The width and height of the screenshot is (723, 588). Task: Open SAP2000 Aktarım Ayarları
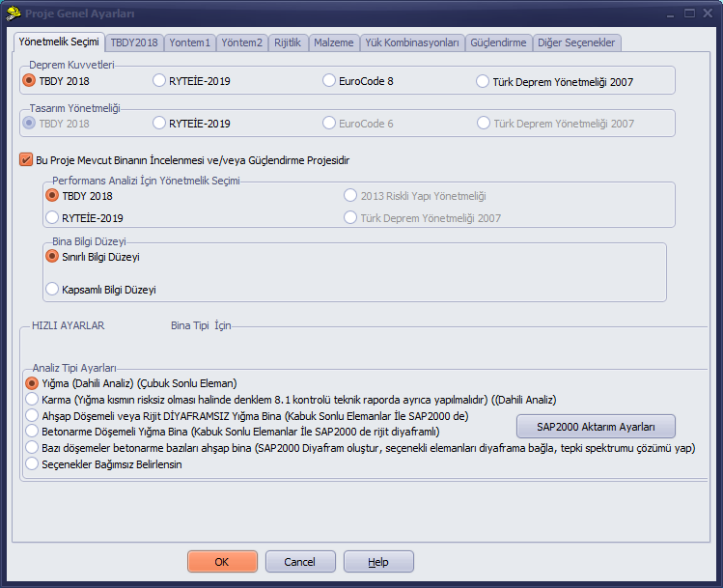[596, 427]
